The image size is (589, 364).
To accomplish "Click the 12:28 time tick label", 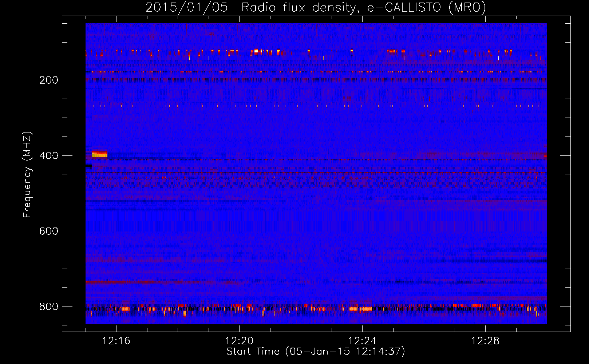I will pyautogui.click(x=486, y=341).
